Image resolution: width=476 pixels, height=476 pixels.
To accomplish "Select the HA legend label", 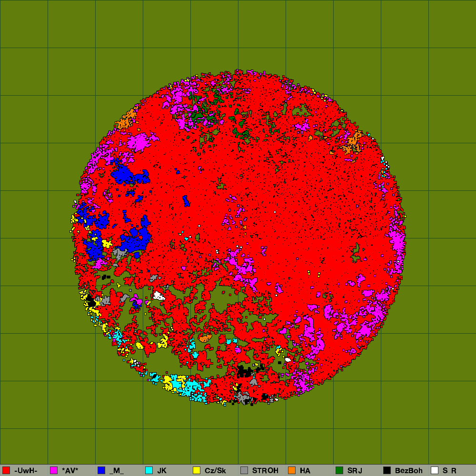I will (x=305, y=471).
